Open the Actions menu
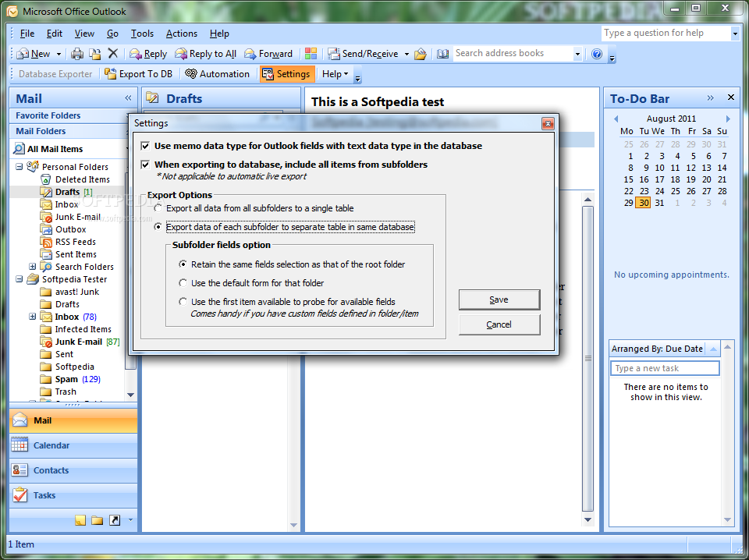This screenshot has height=560, width=749. (182, 34)
